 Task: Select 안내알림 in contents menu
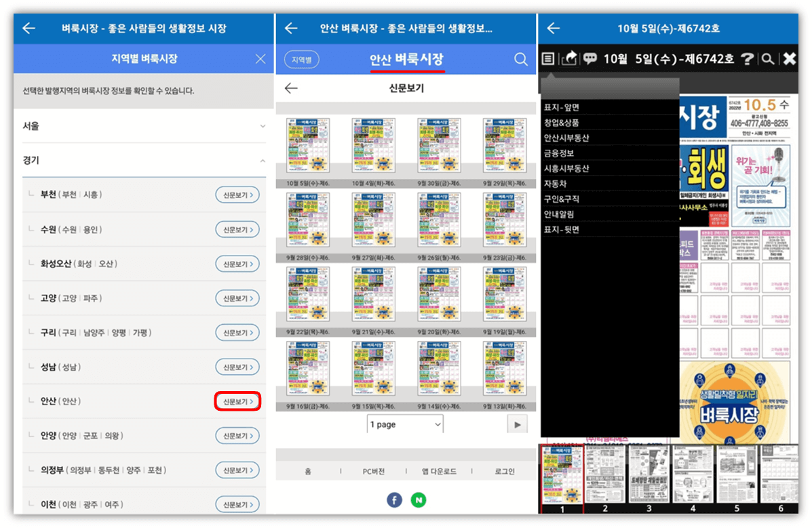610,214
